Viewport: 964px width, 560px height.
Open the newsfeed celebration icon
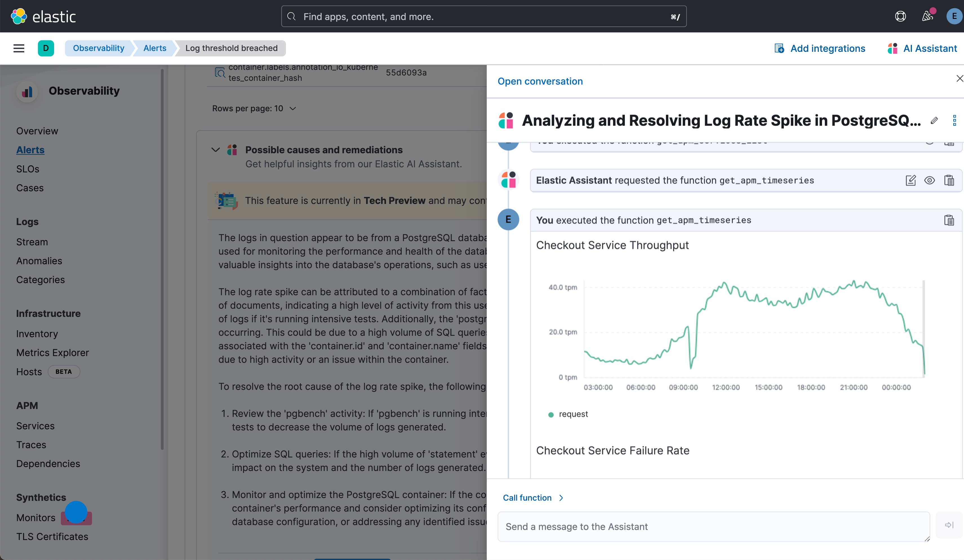coord(927,16)
